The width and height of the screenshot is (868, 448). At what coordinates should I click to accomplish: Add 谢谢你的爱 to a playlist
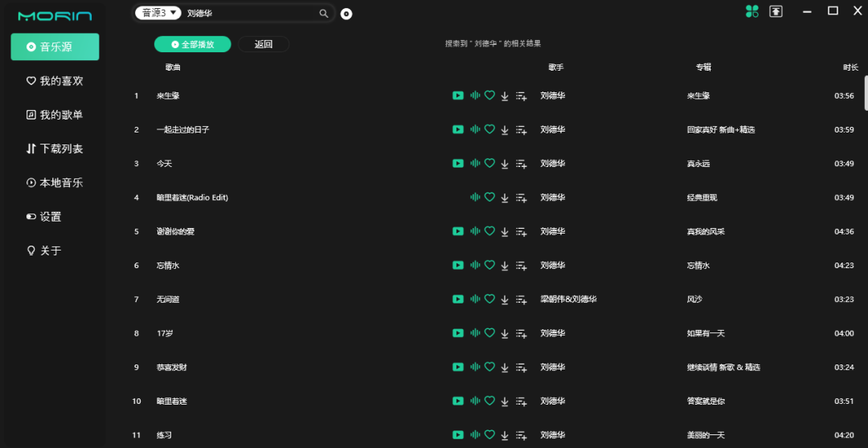pyautogui.click(x=521, y=231)
